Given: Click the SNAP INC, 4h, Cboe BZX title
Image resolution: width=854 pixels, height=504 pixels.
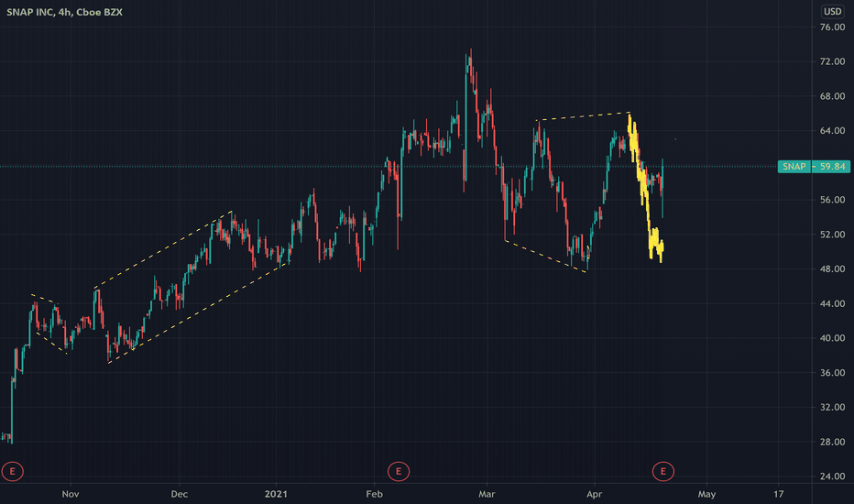Looking at the screenshot, I should point(64,12).
